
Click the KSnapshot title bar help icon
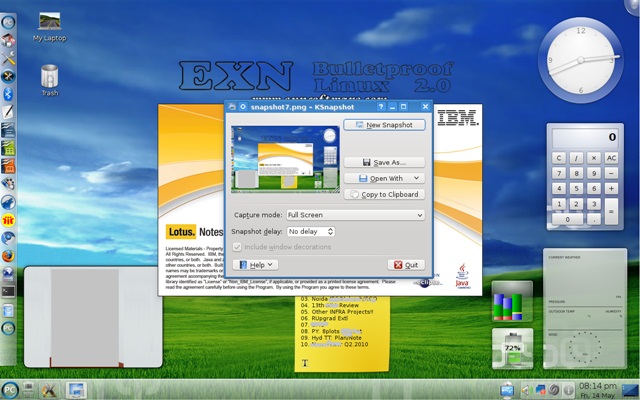click(x=380, y=107)
